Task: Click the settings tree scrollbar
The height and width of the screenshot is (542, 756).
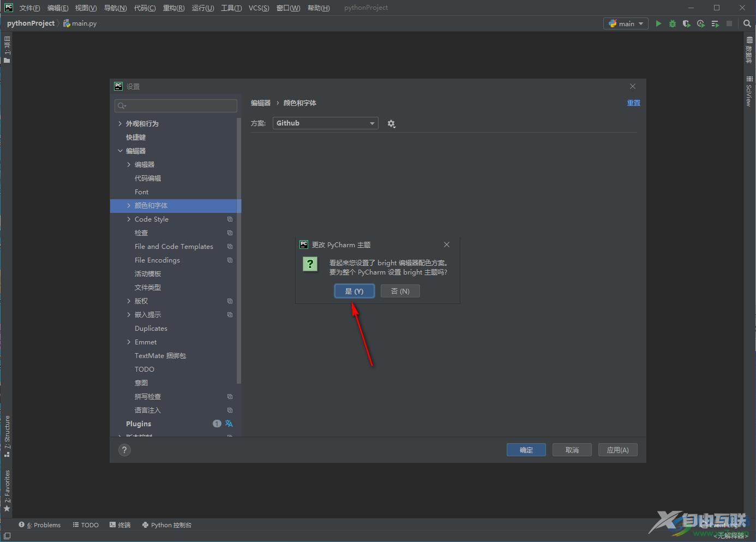Action: click(239, 250)
